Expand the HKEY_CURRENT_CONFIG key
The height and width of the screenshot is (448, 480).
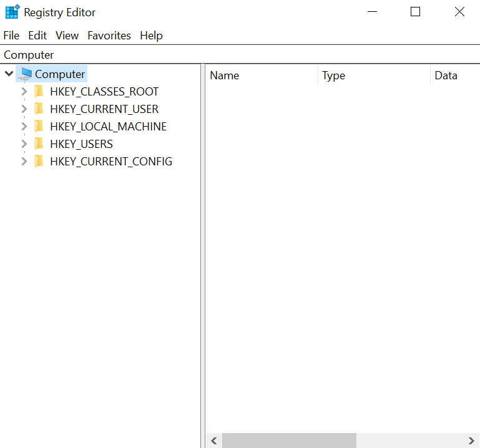(24, 161)
